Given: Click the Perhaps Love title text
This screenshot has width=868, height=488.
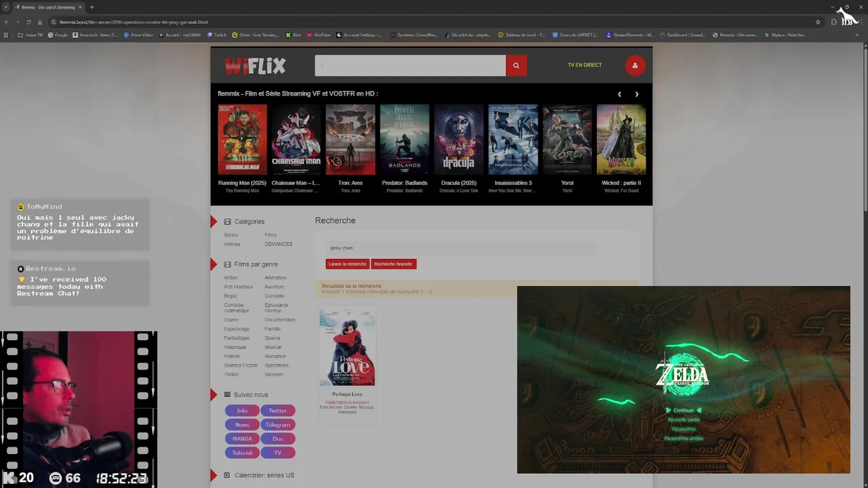Looking at the screenshot, I should (347, 394).
